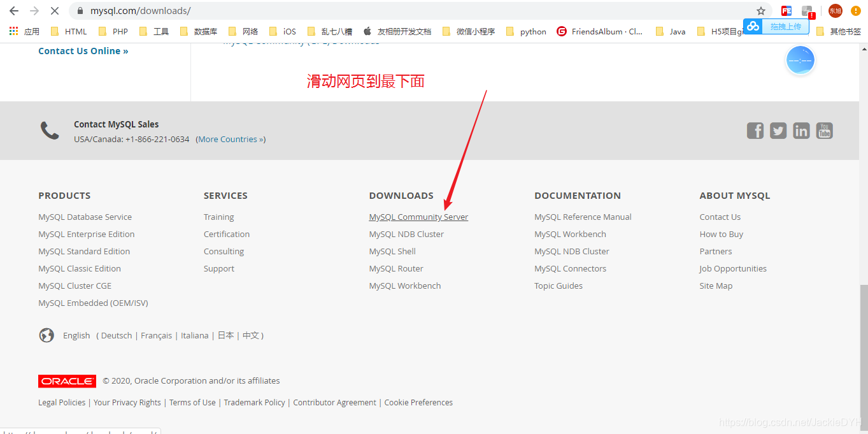This screenshot has width=868, height=434.
Task: Open Job Opportunities link
Action: coord(733,268)
